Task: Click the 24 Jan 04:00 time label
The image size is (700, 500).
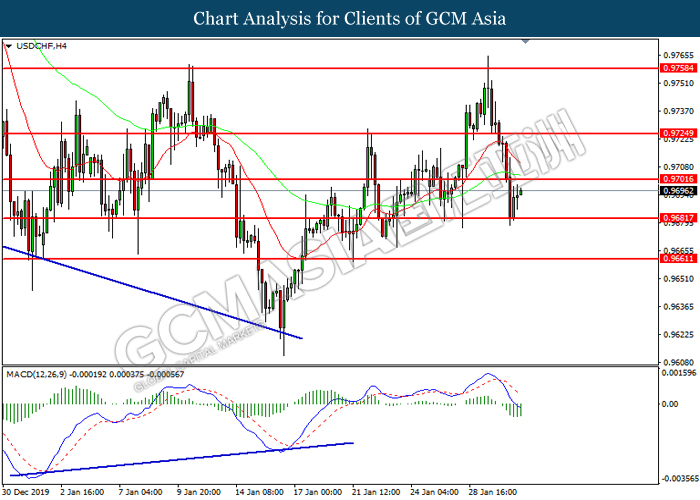Action: point(434,492)
